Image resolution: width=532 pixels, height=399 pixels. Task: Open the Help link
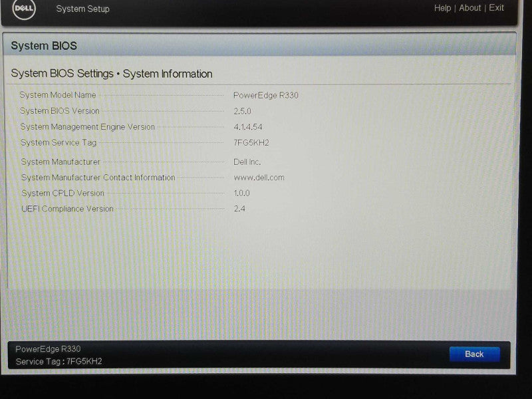pos(442,8)
